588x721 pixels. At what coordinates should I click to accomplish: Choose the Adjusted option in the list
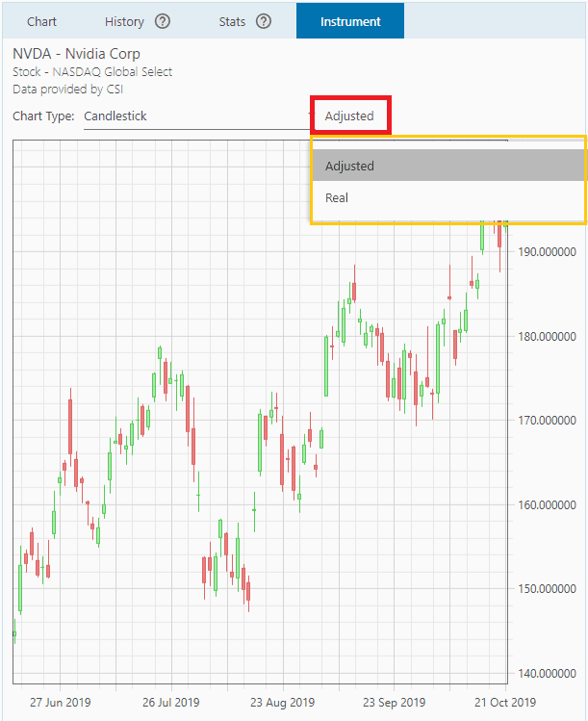[448, 166]
